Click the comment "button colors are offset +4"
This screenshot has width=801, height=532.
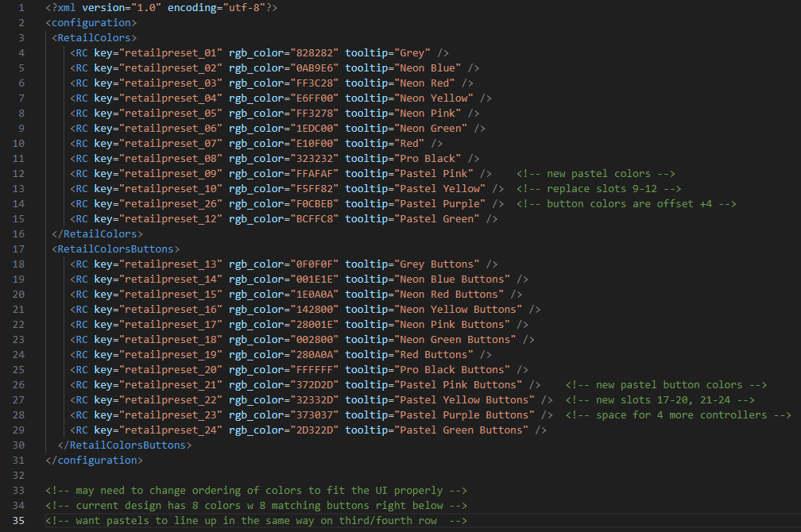click(626, 204)
